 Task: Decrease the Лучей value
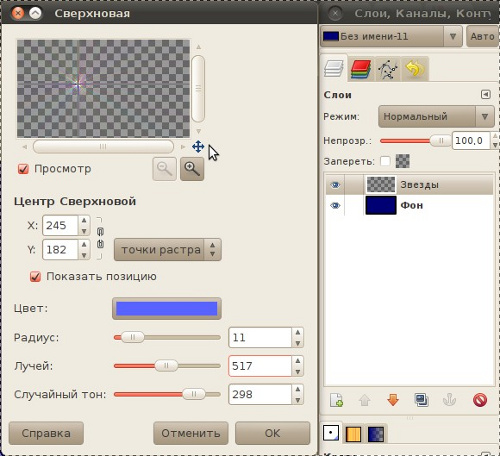point(298,372)
